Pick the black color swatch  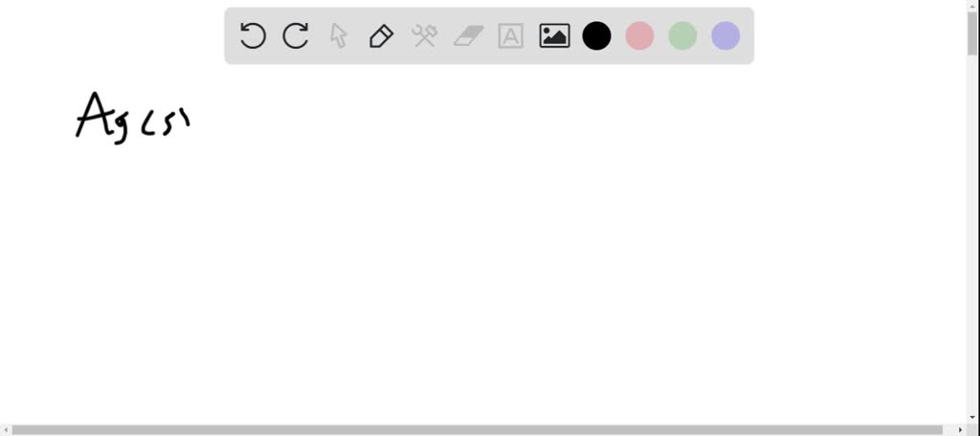coord(597,35)
